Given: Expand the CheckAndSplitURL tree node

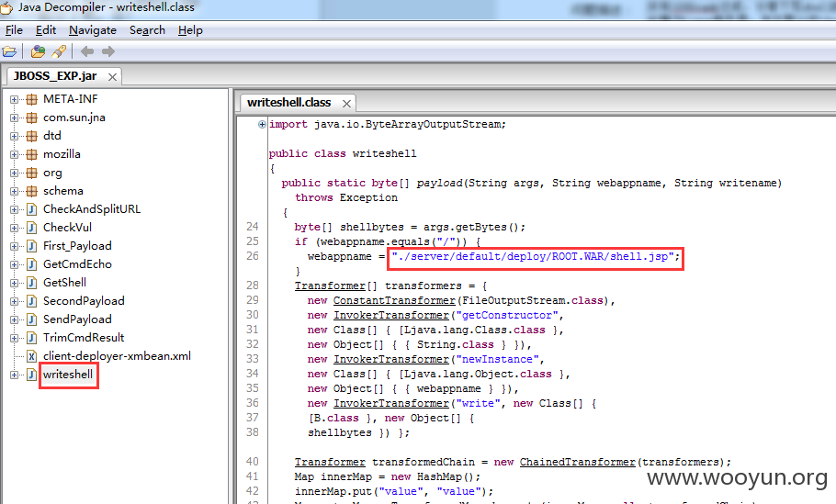Looking at the screenshot, I should pyautogui.click(x=15, y=209).
